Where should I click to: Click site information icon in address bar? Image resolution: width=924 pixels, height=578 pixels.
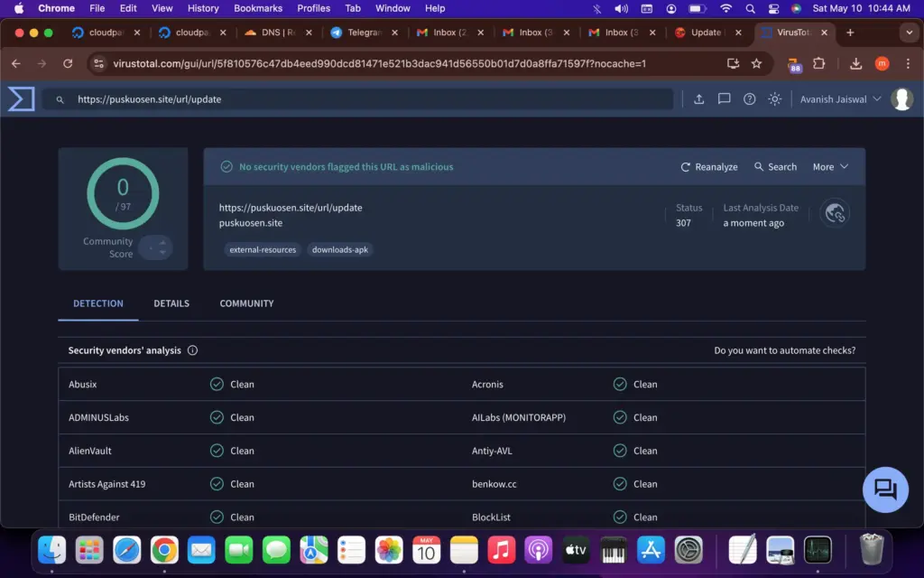point(99,64)
